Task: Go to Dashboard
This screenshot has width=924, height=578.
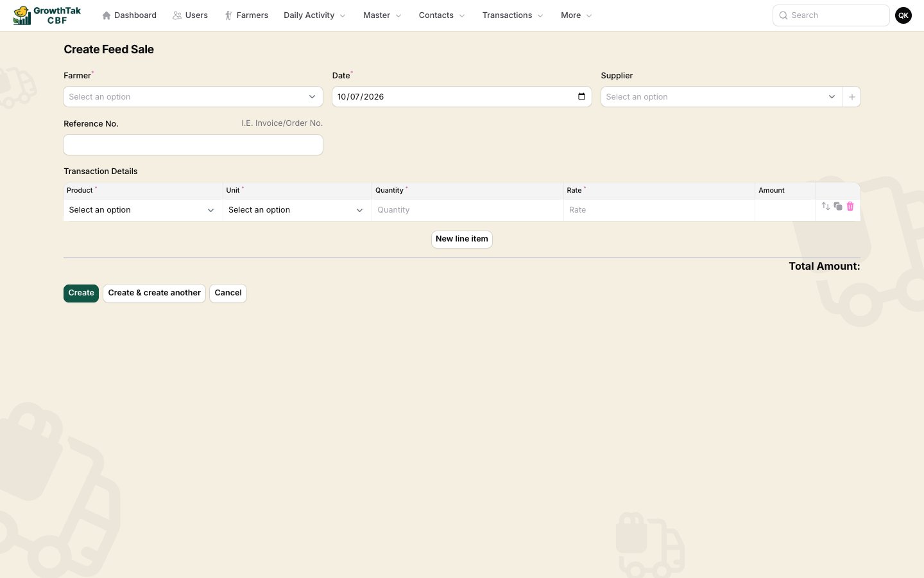Action: (x=129, y=15)
